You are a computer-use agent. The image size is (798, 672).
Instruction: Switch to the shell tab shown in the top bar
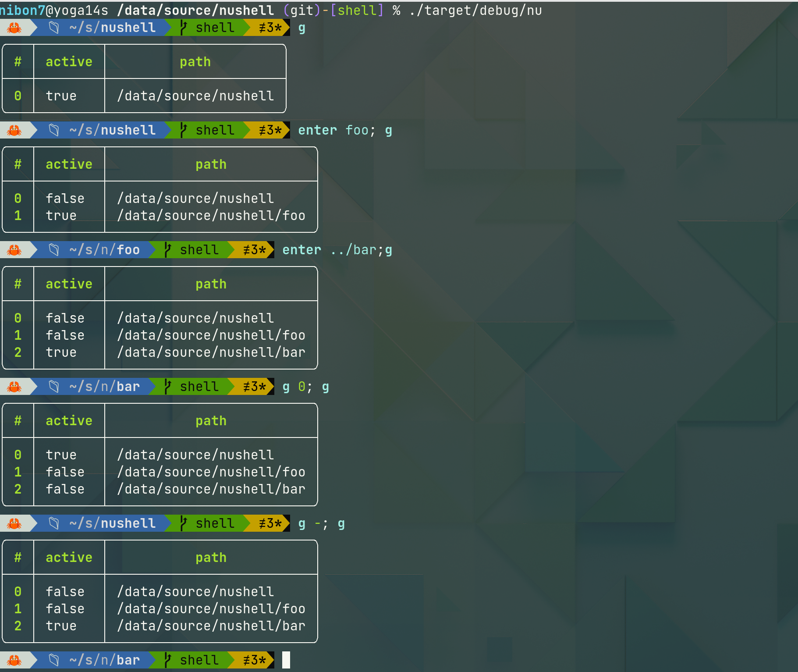point(215,27)
